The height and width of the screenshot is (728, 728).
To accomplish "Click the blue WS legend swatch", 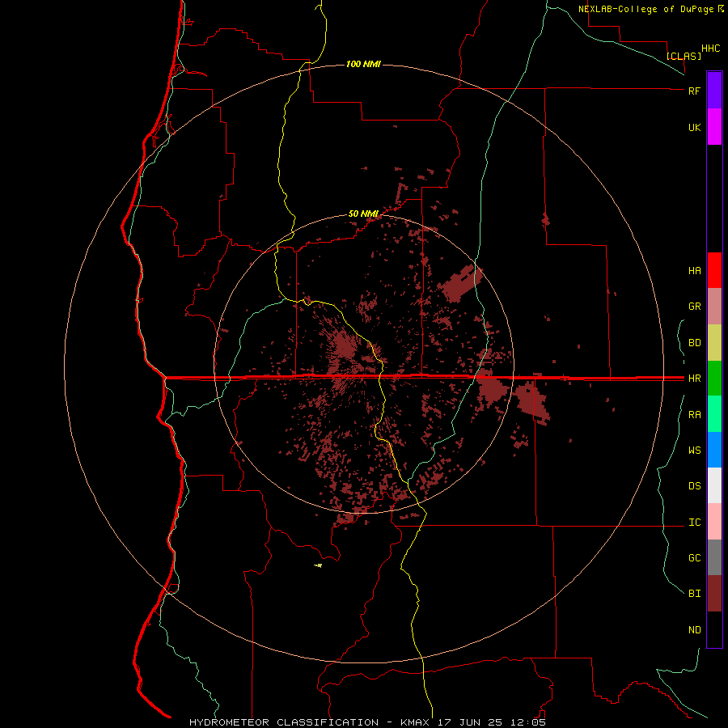I will (x=714, y=450).
